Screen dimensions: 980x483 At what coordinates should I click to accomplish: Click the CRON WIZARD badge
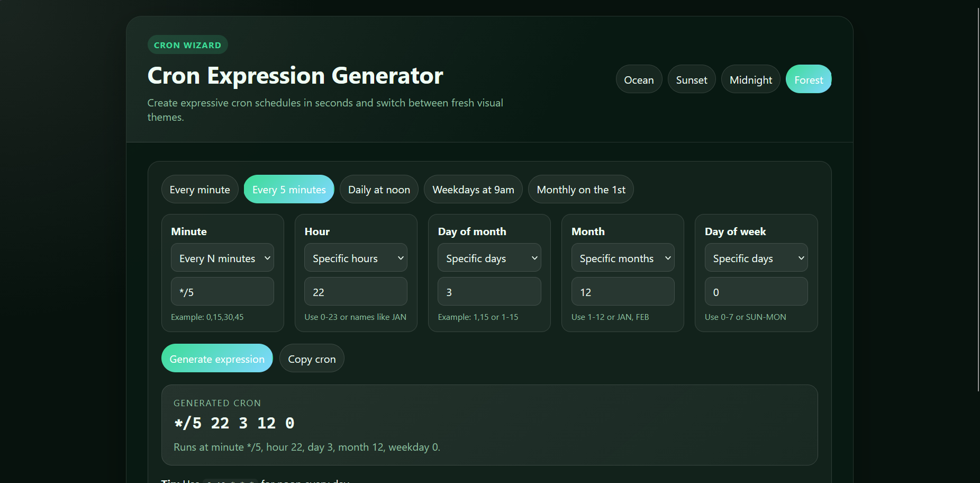(x=187, y=45)
